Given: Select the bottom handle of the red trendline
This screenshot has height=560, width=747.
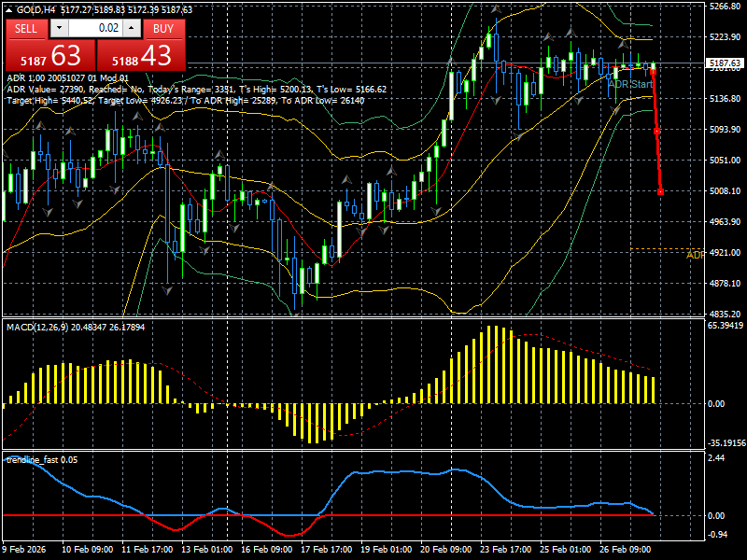Looking at the screenshot, I should (661, 191).
